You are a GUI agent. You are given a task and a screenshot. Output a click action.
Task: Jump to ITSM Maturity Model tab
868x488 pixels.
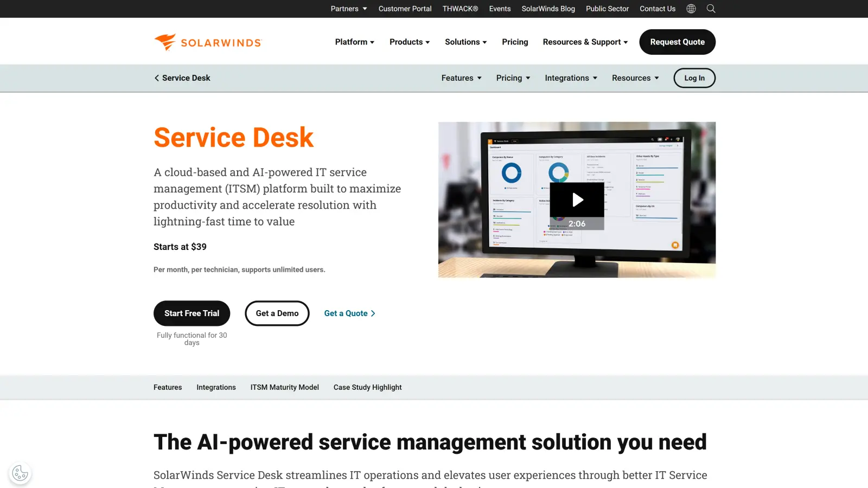coord(284,387)
